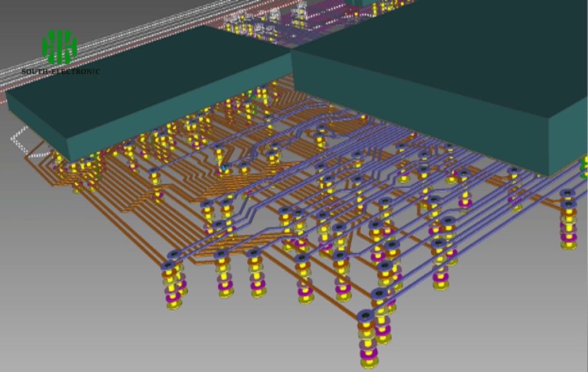Click empty gray background in bottom-left corner

57,333
